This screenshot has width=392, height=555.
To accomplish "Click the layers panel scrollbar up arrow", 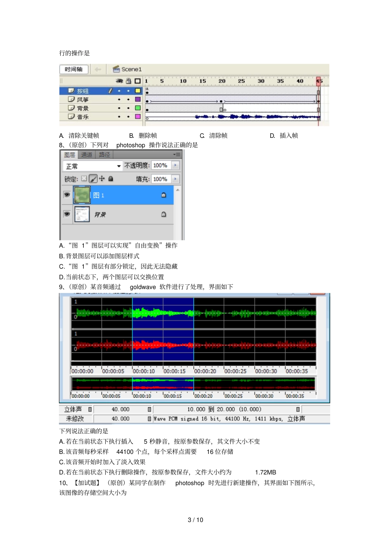I will 178,190.
